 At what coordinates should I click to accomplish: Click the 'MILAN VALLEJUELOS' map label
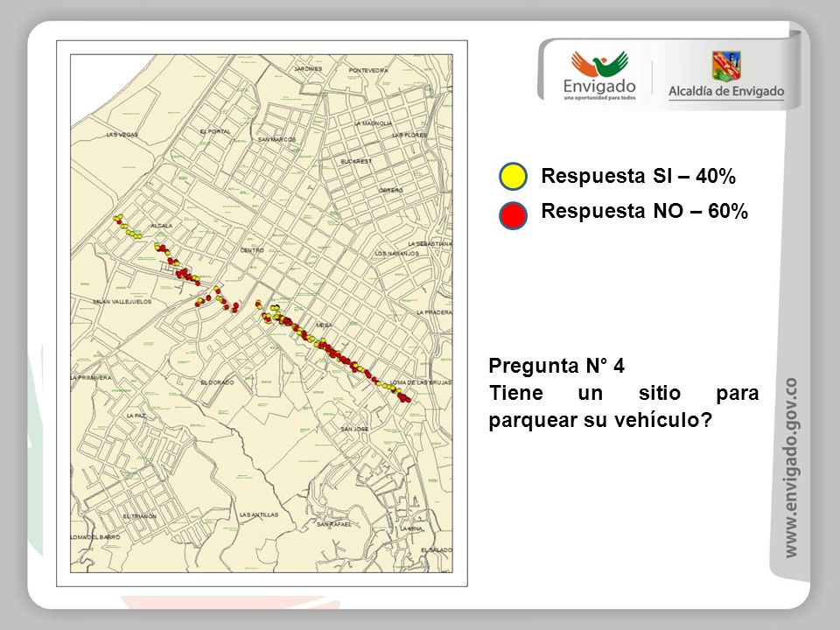tap(122, 302)
